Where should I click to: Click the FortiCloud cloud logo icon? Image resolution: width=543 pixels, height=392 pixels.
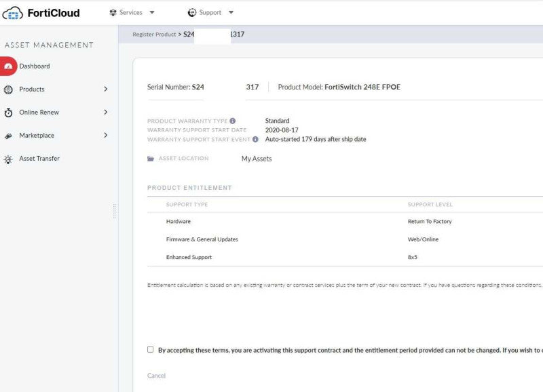[x=12, y=13]
